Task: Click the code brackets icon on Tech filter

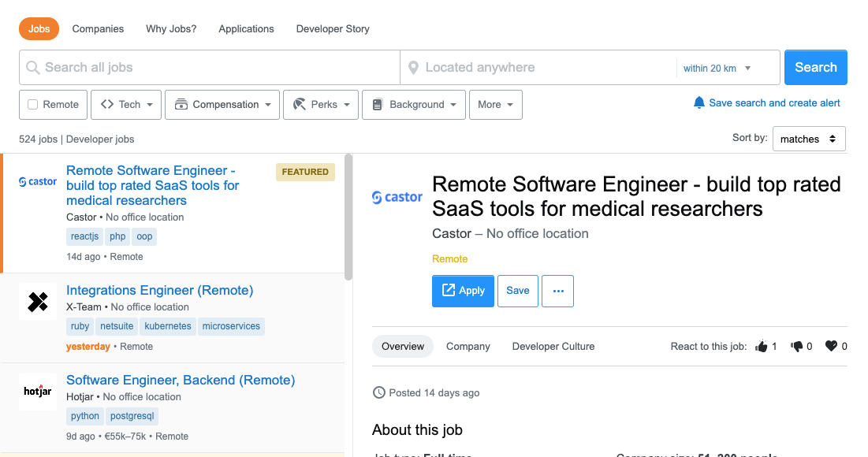Action: pyautogui.click(x=107, y=104)
